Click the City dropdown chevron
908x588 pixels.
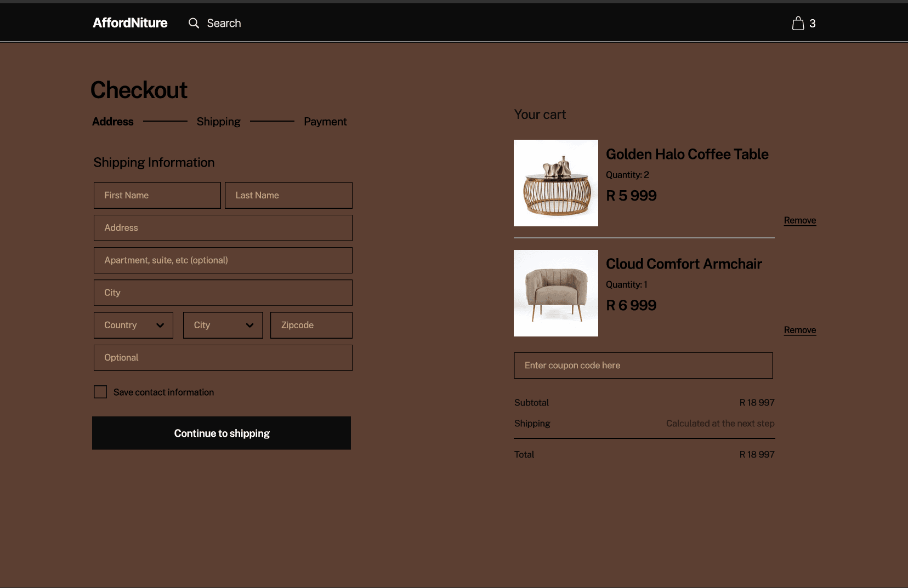pyautogui.click(x=251, y=325)
